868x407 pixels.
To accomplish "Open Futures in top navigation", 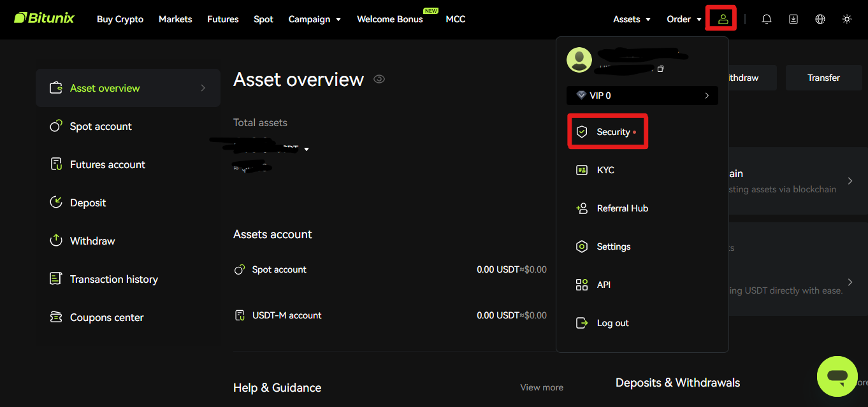I will click(x=223, y=19).
